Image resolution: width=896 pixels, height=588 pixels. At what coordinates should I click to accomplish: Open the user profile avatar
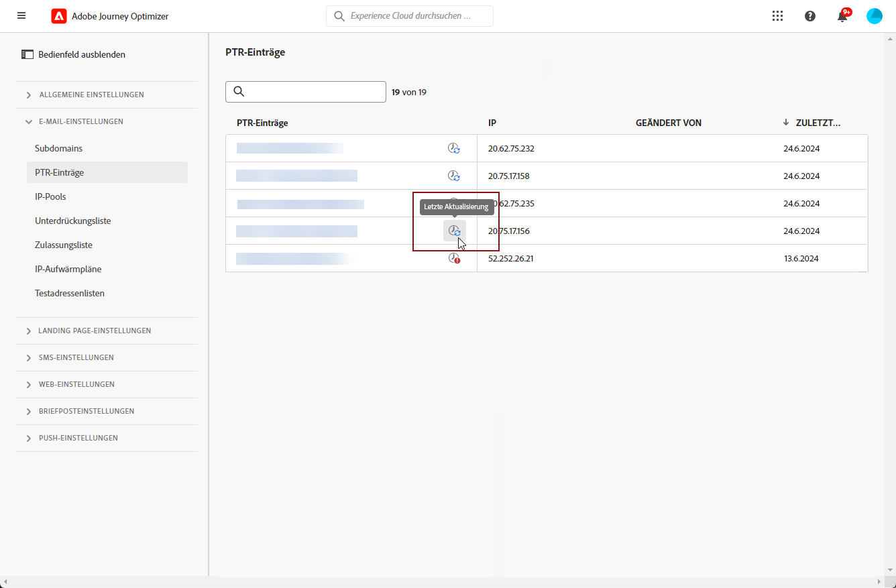pos(875,16)
